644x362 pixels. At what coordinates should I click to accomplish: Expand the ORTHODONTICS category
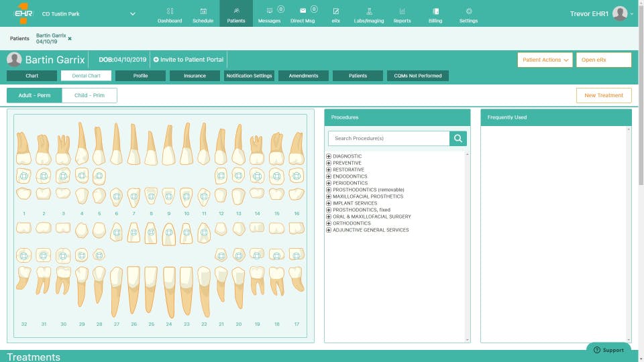(329, 223)
